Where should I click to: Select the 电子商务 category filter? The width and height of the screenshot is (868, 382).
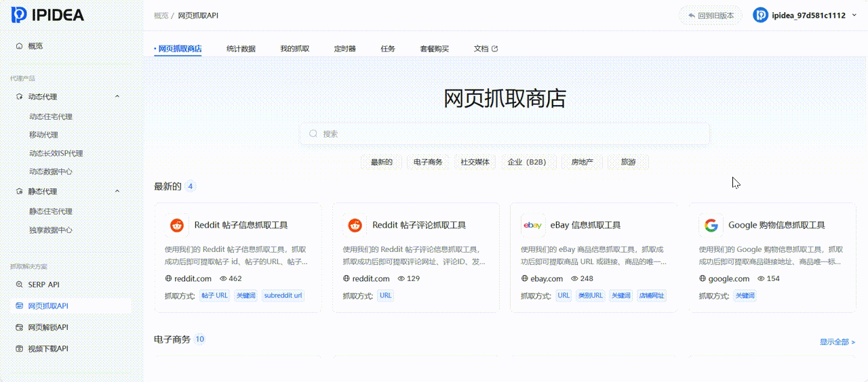click(x=428, y=163)
